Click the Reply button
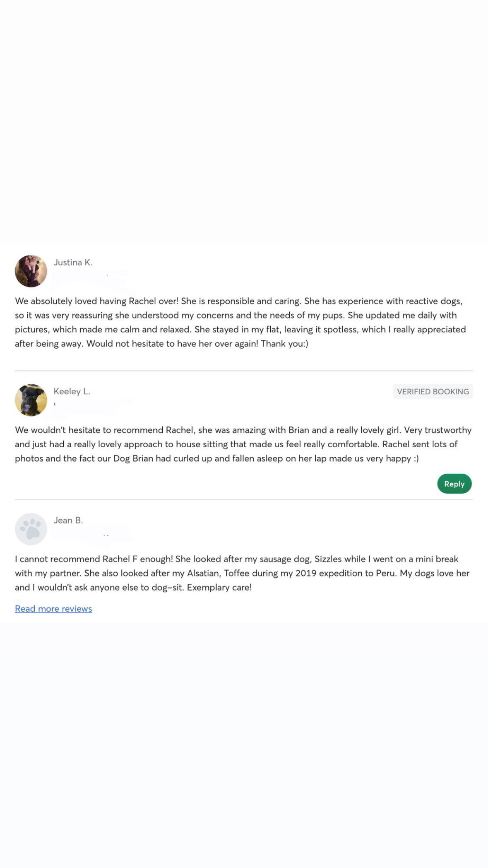The width and height of the screenshot is (488, 868). click(x=454, y=484)
